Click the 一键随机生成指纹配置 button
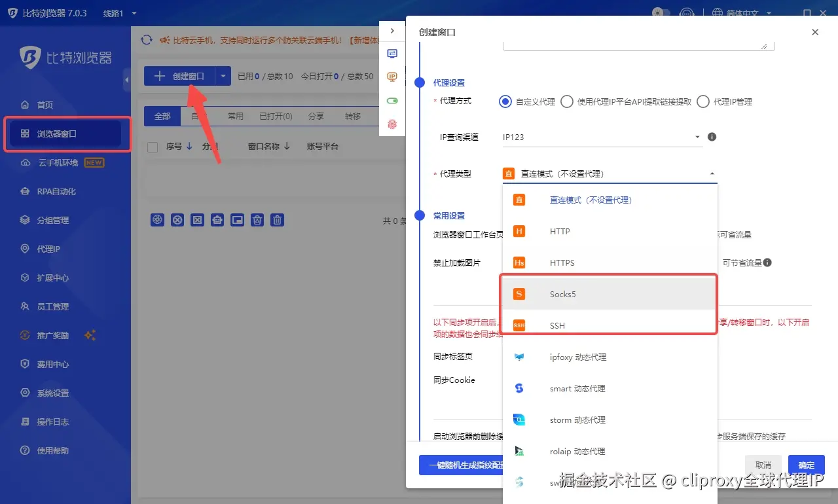This screenshot has width=838, height=504. point(461,465)
